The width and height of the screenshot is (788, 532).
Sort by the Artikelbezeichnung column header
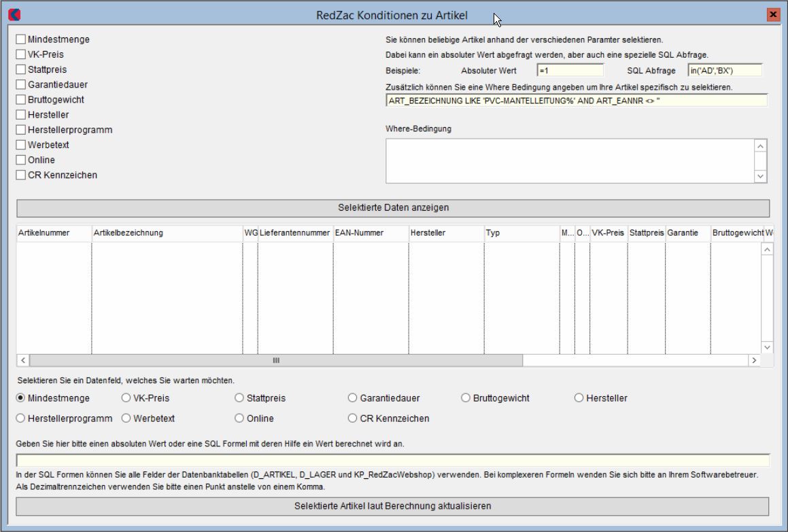(167, 233)
